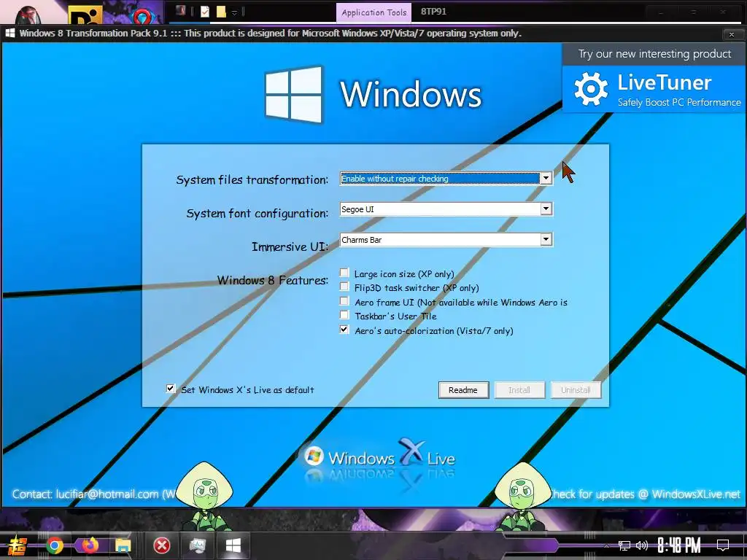
Task: Click the Windows logo in the header
Action: tap(294, 94)
